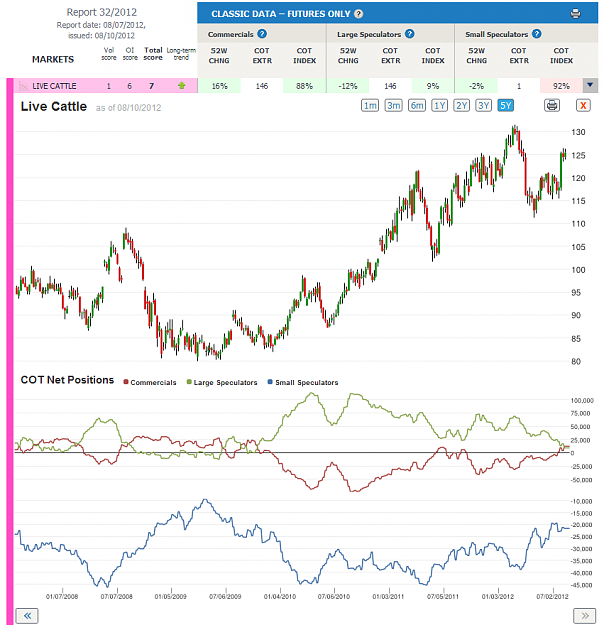Click the printer icon in blue header
The height and width of the screenshot is (625, 604).
(575, 14)
